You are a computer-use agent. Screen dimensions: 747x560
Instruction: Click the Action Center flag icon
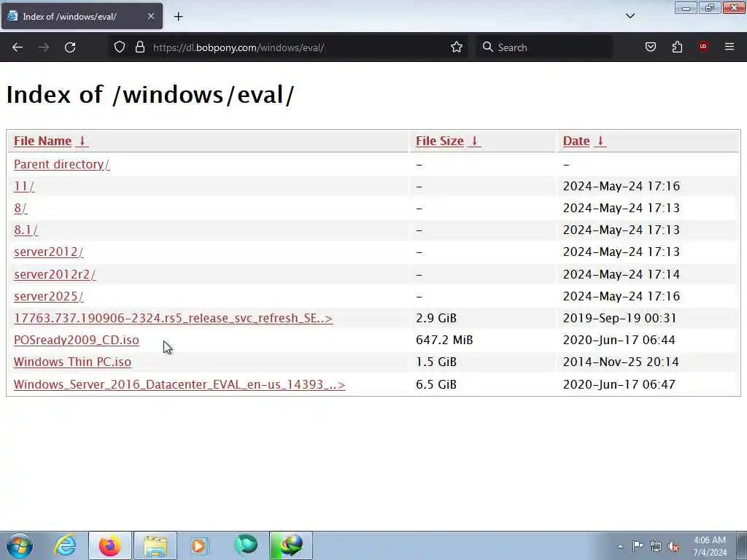(638, 545)
